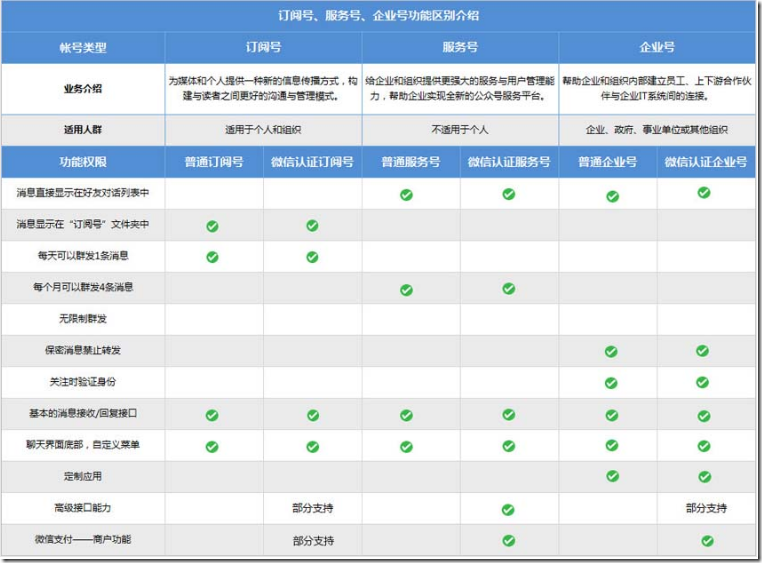This screenshot has width=762, height=563.
Task: Click 微信认证企业号 checkmark in 关注时验证身份 row
Action: pyautogui.click(x=702, y=382)
